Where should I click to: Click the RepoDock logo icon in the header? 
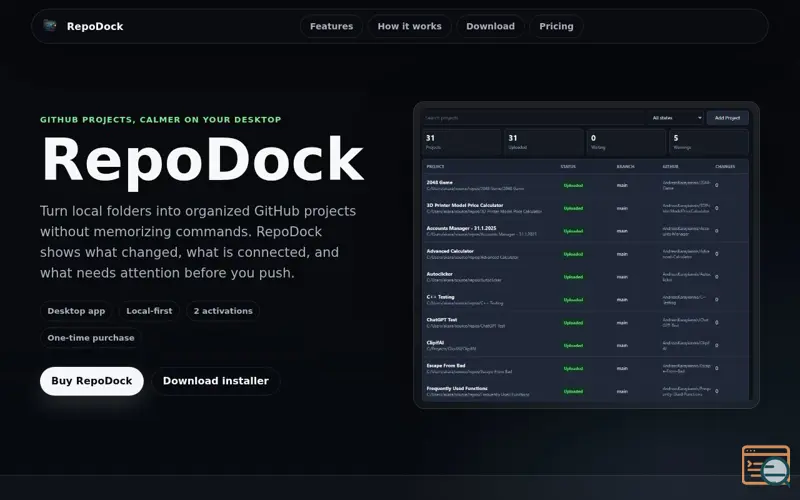[49, 26]
